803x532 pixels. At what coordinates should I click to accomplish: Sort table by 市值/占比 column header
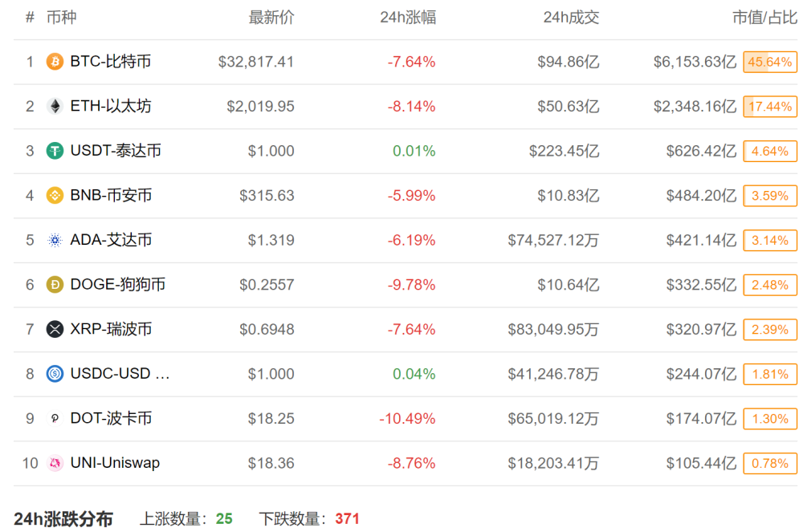(x=764, y=18)
